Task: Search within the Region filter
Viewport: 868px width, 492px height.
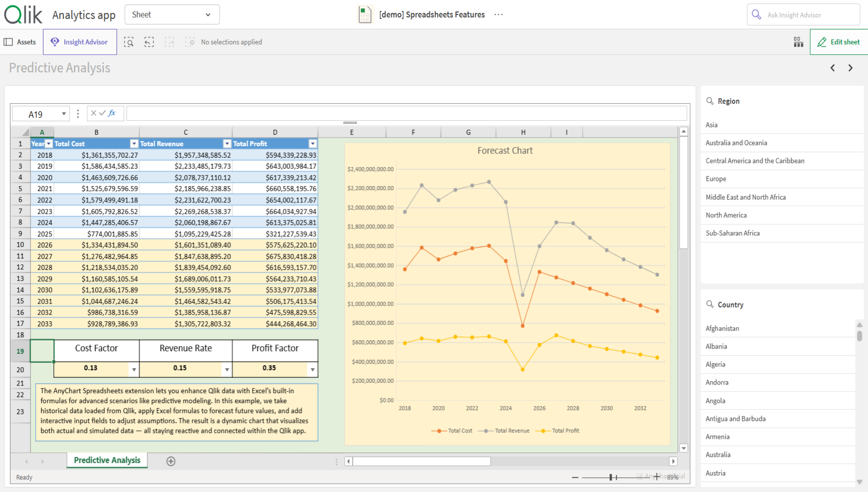Action: pos(710,101)
